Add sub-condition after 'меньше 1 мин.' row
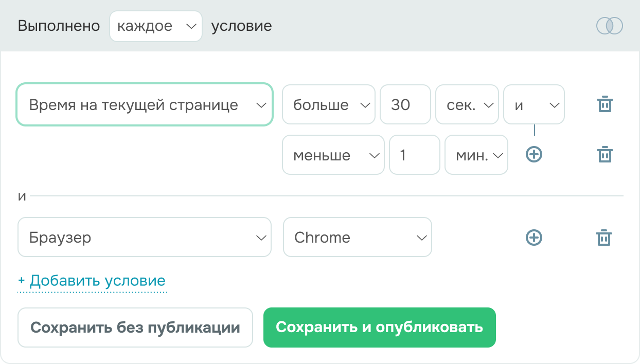 pyautogui.click(x=534, y=154)
